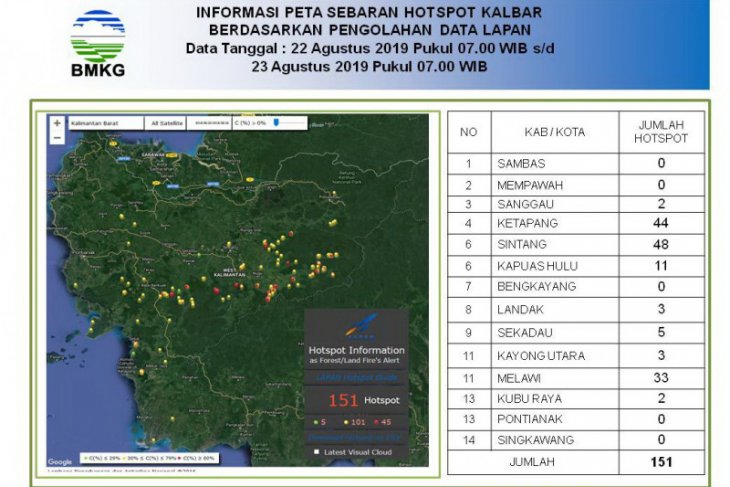
Task: Click the KAB / KOTA column header
Action: point(554,132)
